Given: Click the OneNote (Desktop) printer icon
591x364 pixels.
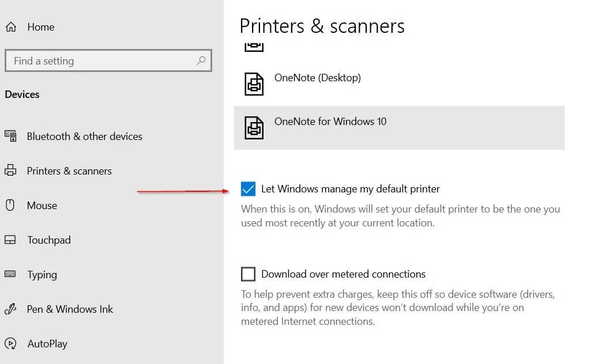Looking at the screenshot, I should pos(254,84).
